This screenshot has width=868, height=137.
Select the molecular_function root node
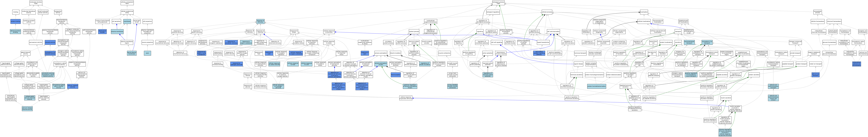pyautogui.click(x=36, y=3)
